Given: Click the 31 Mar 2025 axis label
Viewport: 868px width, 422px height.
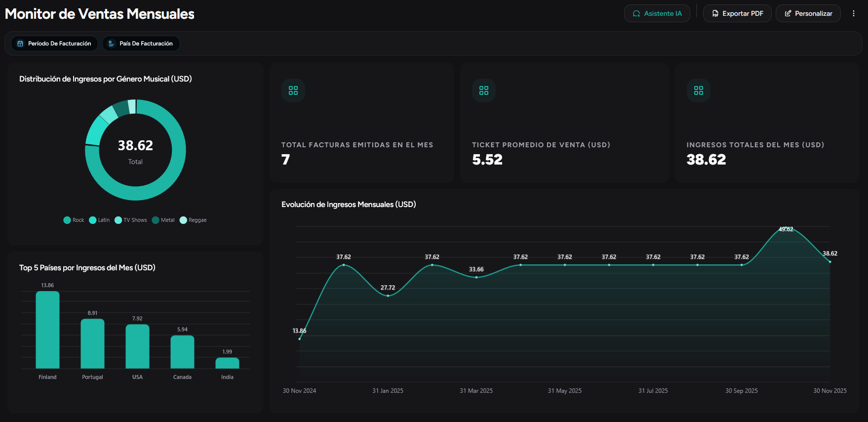Looking at the screenshot, I should click(476, 391).
